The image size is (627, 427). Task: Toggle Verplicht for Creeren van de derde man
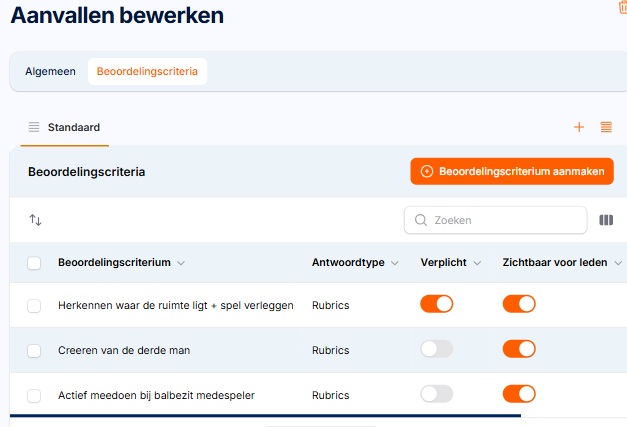pyautogui.click(x=436, y=349)
